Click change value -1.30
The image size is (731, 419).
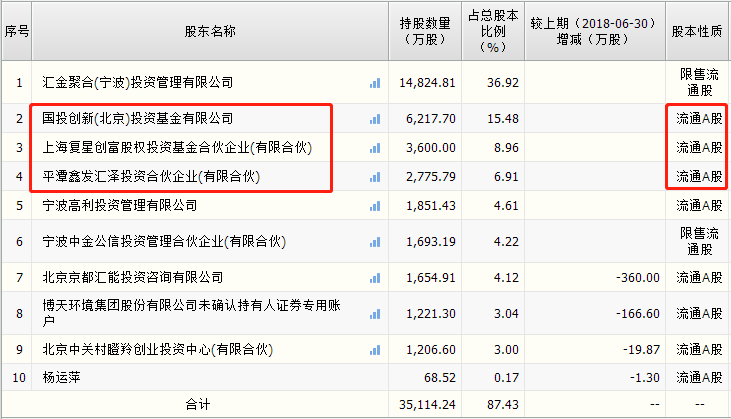(645, 378)
